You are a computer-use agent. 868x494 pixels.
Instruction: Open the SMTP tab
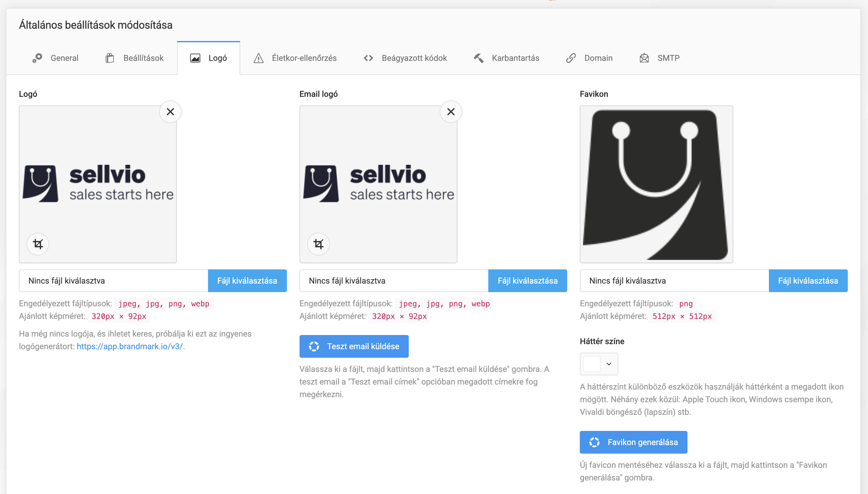pos(660,58)
